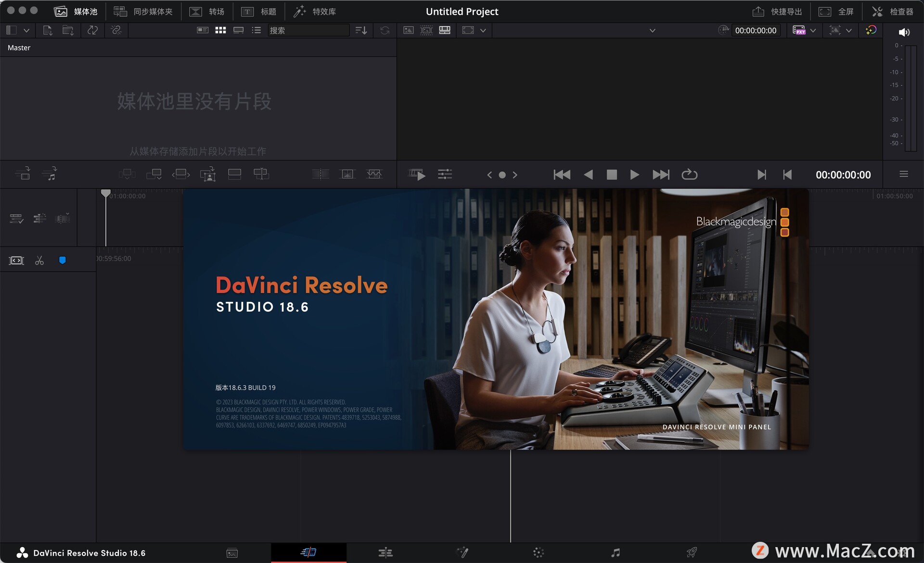Viewport: 924px width, 563px height.
Task: Open the timeline options icon
Action: (x=16, y=219)
